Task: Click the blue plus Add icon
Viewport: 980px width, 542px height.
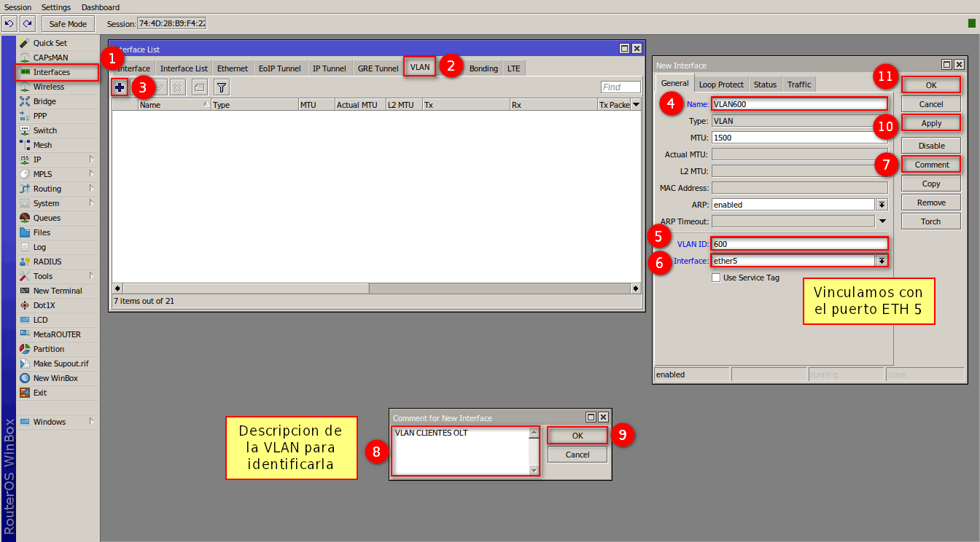Action: click(x=120, y=87)
